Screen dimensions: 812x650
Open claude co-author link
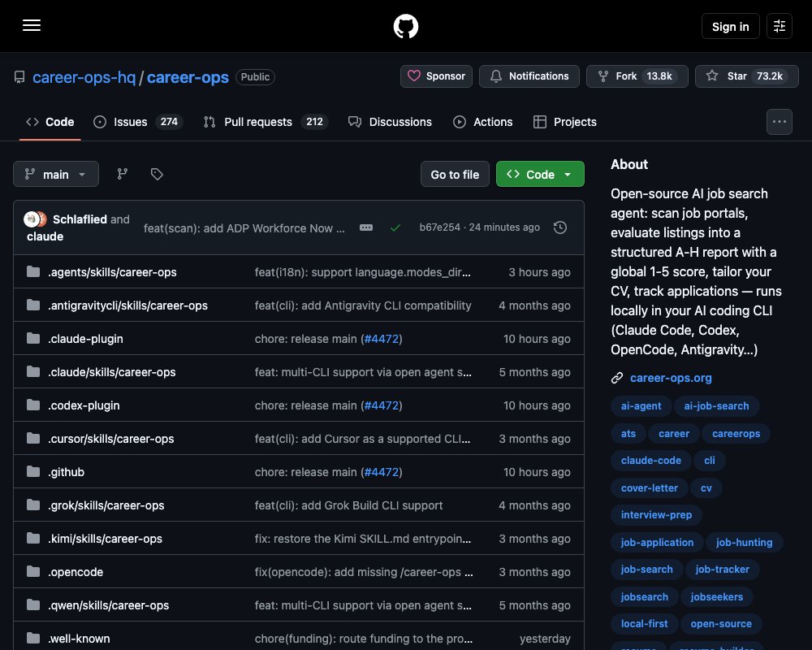click(x=45, y=236)
